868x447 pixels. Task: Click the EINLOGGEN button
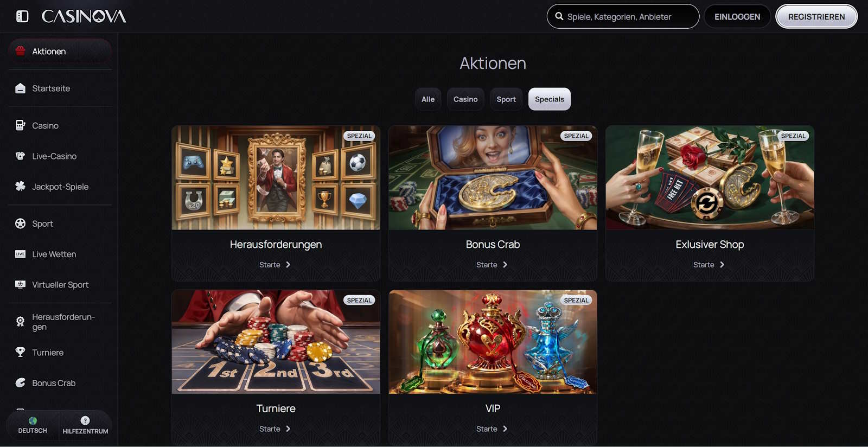coord(737,17)
